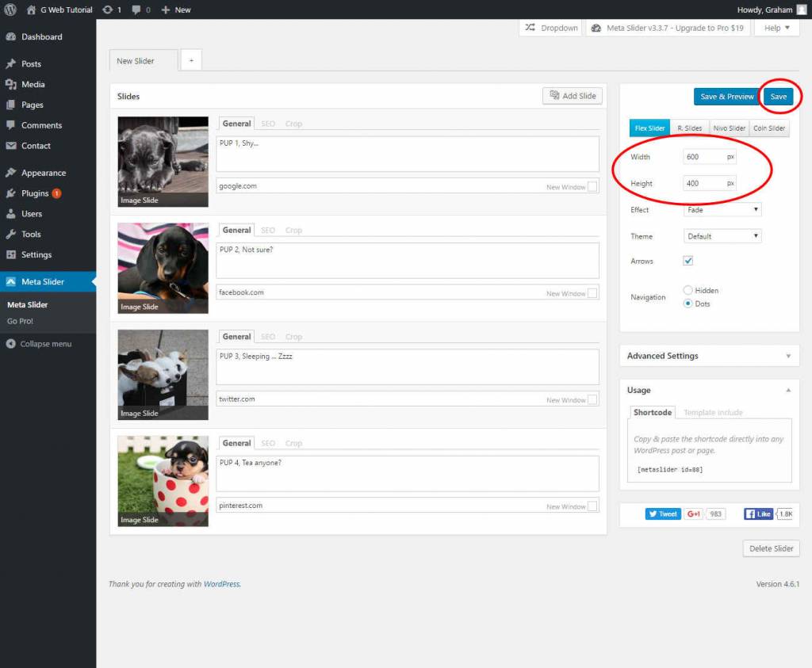This screenshot has width=812, height=668.
Task: Enable New Window for google.com slide
Action: click(x=593, y=187)
